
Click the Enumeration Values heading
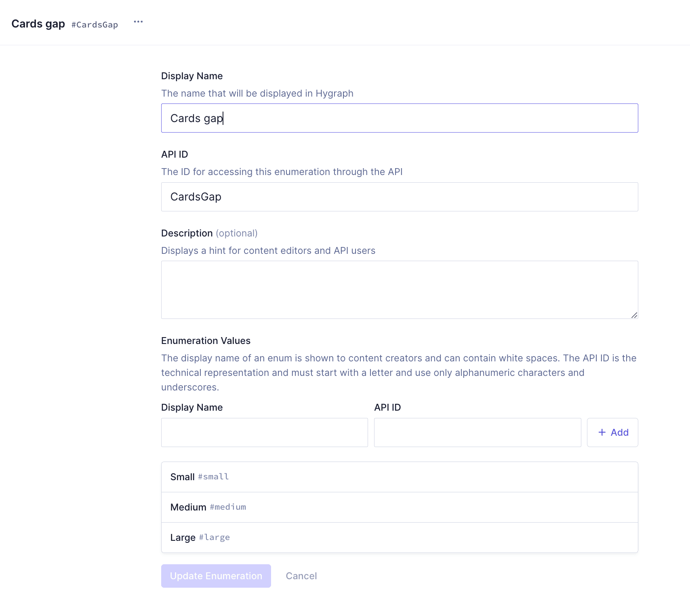click(206, 341)
